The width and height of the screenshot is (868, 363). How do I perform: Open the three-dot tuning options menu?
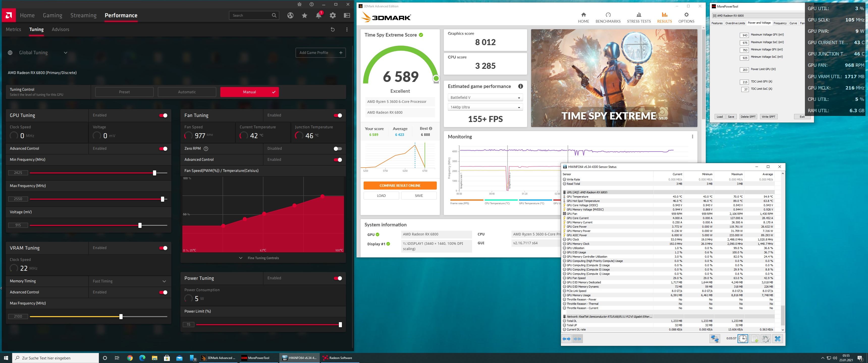347,30
